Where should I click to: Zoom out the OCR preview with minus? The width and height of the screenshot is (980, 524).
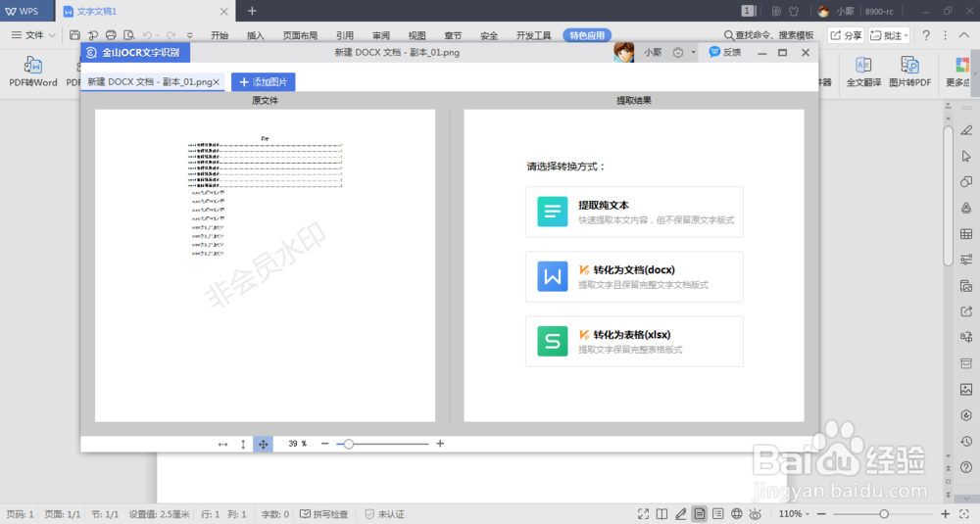tap(324, 444)
